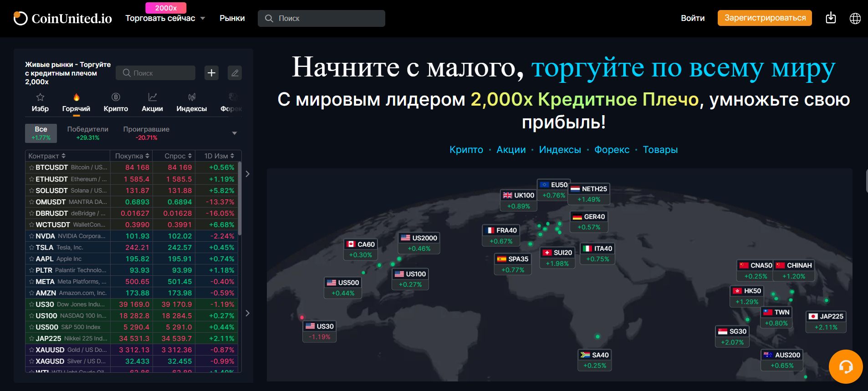Sort by the Спрос column

[x=178, y=156]
